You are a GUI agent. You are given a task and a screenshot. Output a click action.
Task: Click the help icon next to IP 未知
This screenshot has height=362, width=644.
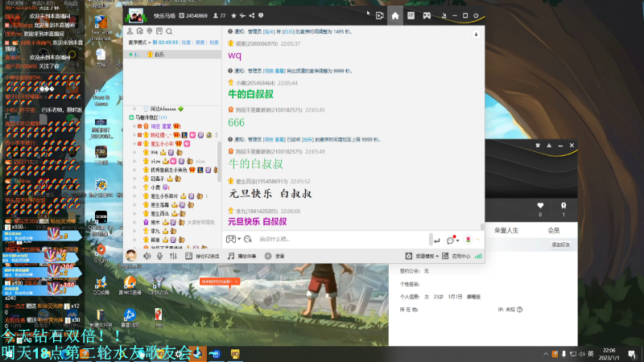tap(520, 310)
